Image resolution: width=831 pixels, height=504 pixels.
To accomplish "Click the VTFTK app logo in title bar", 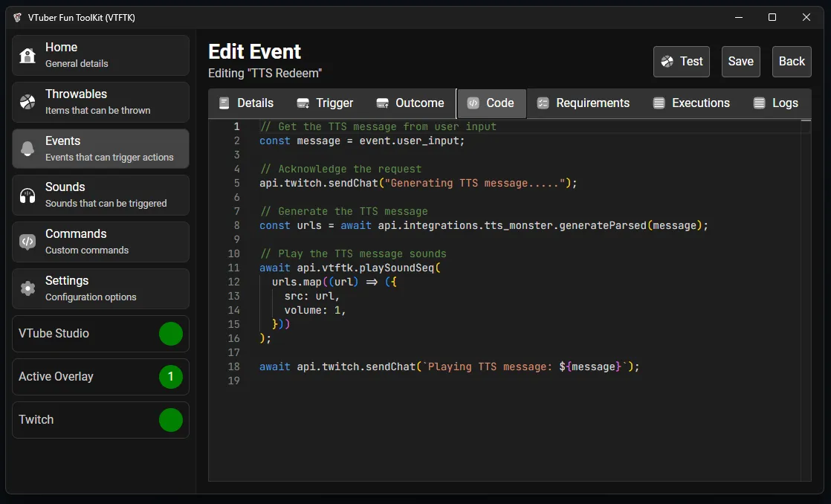I will 18,17.
